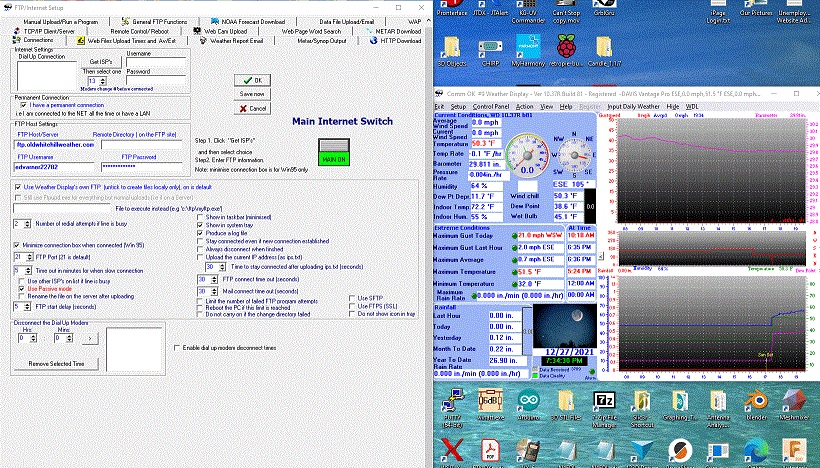The height and width of the screenshot is (468, 820).
Task: Click the Remote Directory input field
Action: pyautogui.click(x=142, y=145)
